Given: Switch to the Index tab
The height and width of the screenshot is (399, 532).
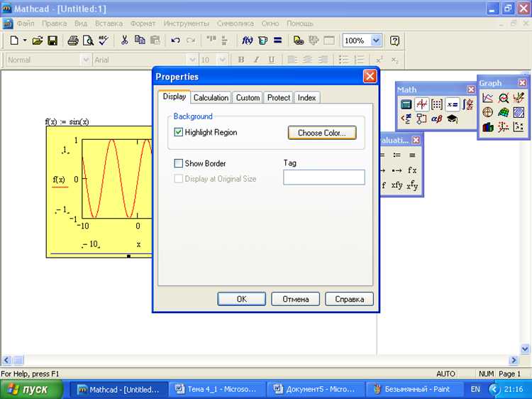Looking at the screenshot, I should (306, 97).
